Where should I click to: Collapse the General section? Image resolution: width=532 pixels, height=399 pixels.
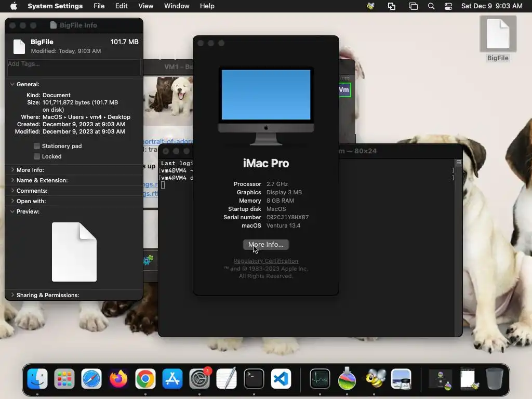(12, 84)
